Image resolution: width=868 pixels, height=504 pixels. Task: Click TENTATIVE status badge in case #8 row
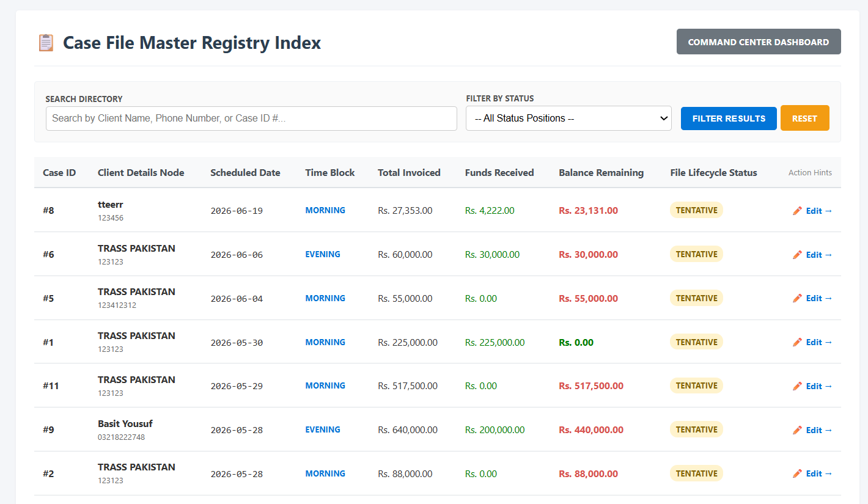(696, 210)
